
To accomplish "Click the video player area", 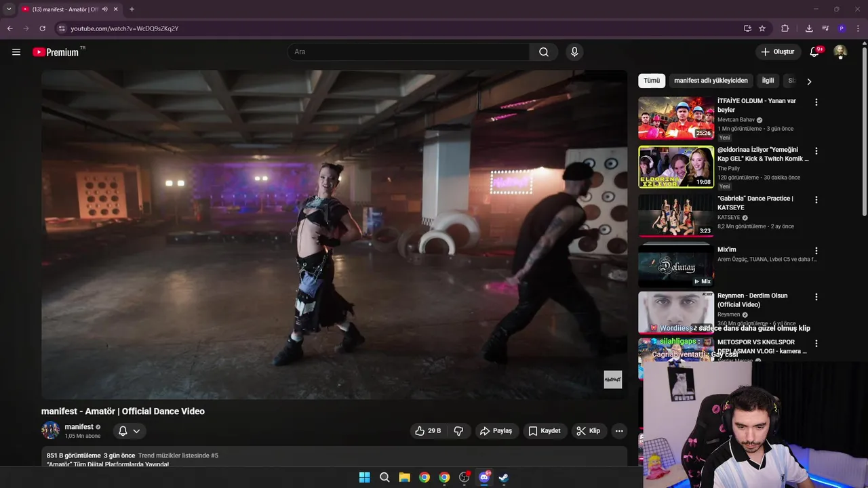I will 334,235.
